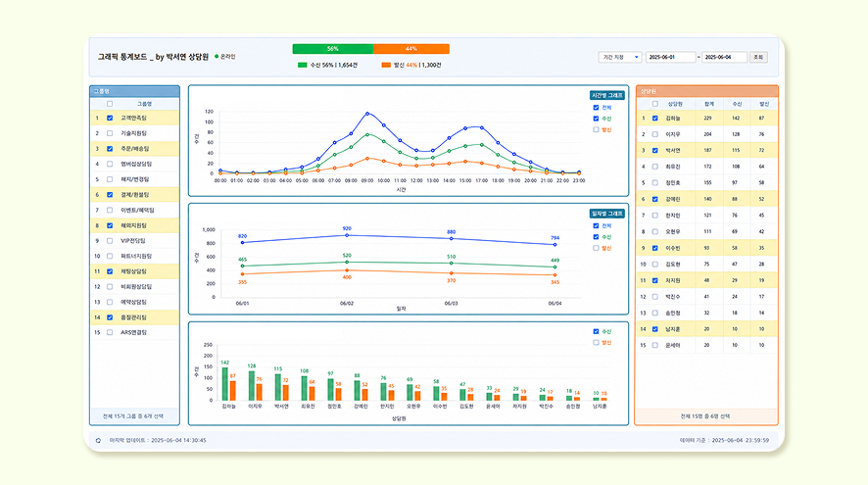Click the end date field 2025-06-04

(x=725, y=57)
